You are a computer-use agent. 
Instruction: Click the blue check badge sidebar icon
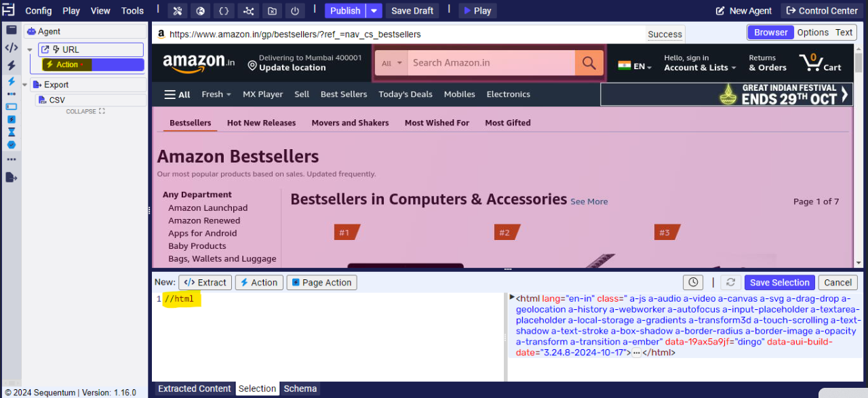11,145
